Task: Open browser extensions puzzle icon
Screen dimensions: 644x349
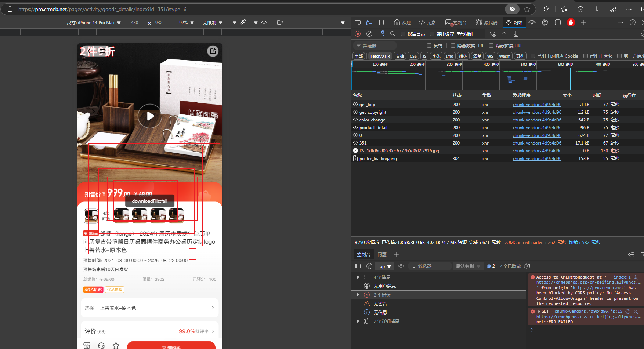Action: [547, 9]
